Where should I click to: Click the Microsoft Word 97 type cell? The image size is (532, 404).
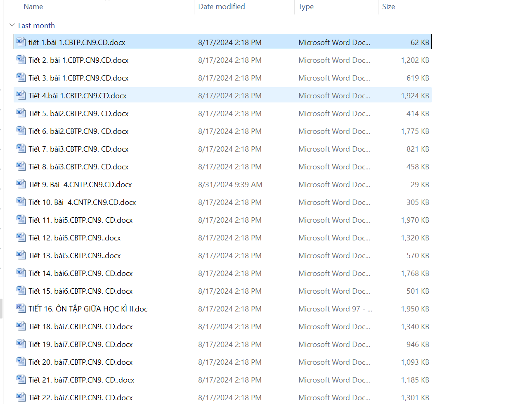tap(335, 309)
